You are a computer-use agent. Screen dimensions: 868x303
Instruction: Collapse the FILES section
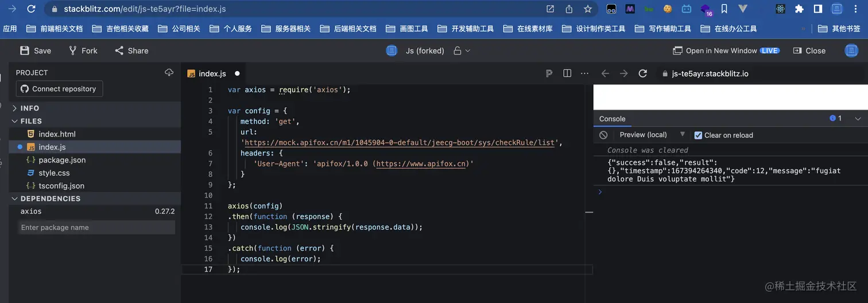pos(95,121)
